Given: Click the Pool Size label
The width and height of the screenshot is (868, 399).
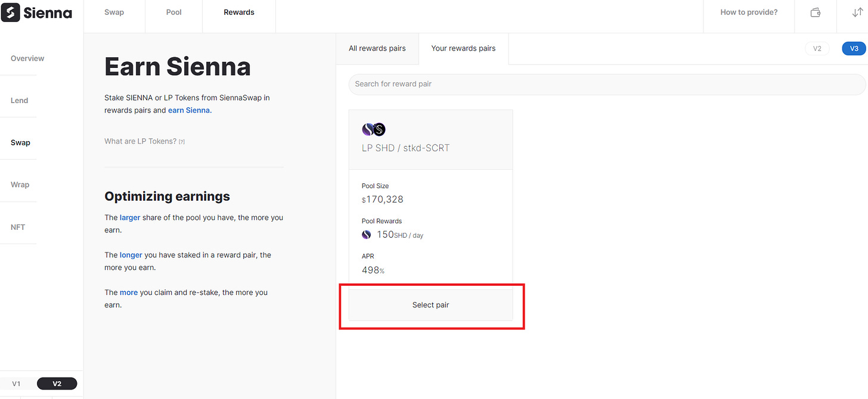Looking at the screenshot, I should coord(375,186).
